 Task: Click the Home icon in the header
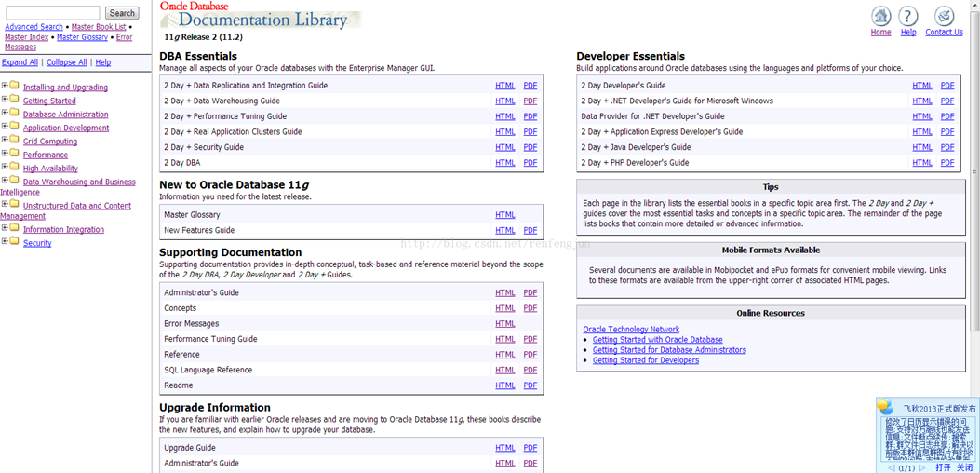[880, 16]
